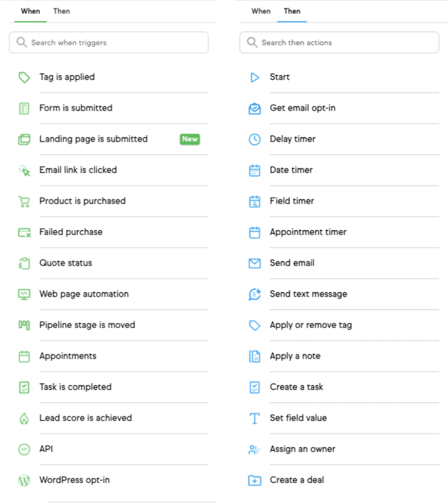Switch to the When tab in right panel
Image resolution: width=448 pixels, height=503 pixels.
point(261,11)
